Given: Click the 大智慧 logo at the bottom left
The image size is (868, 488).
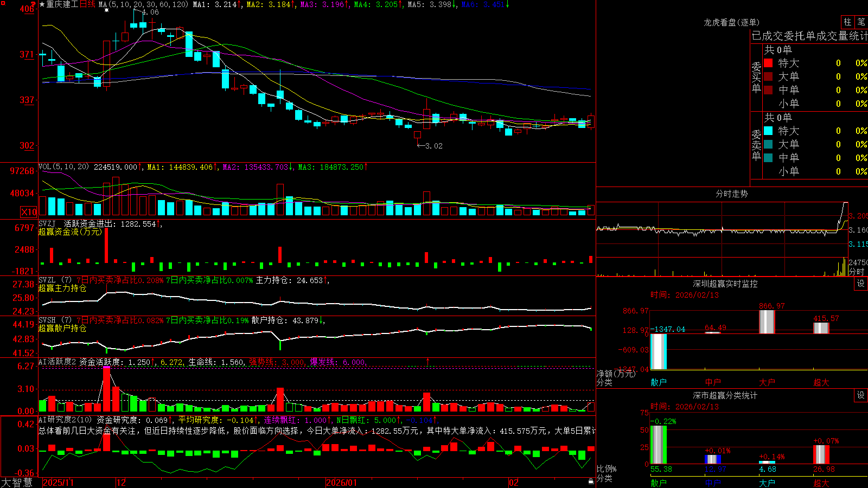Looking at the screenshot, I should [x=17, y=482].
